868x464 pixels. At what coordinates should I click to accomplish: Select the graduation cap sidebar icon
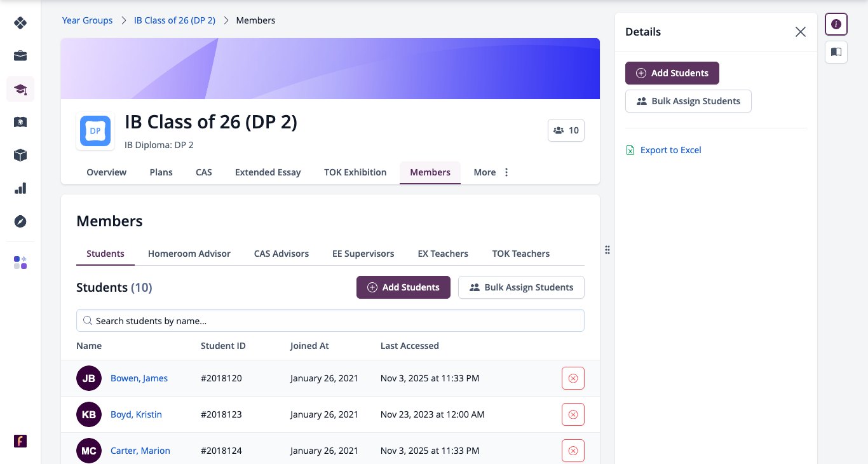(20, 89)
